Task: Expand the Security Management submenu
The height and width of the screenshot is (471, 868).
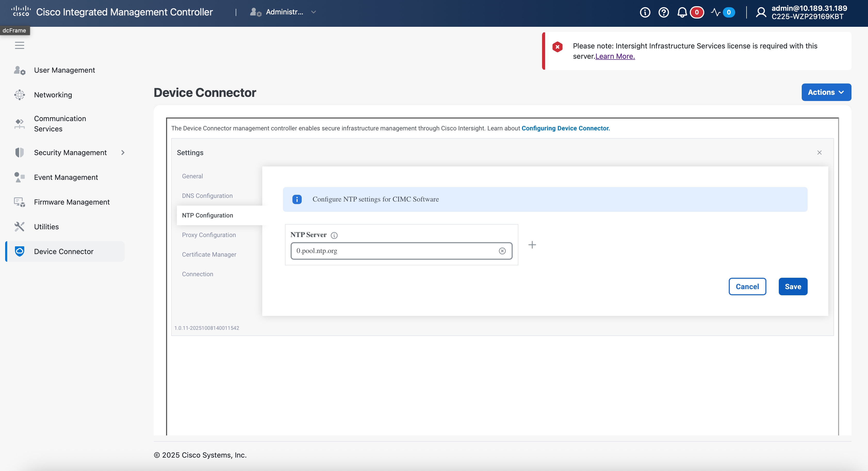Action: coord(123,153)
